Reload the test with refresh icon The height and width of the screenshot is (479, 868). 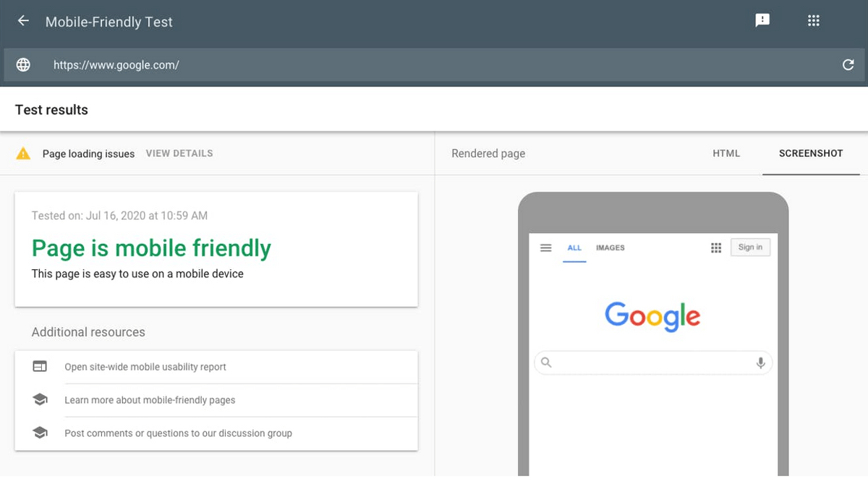pos(848,65)
